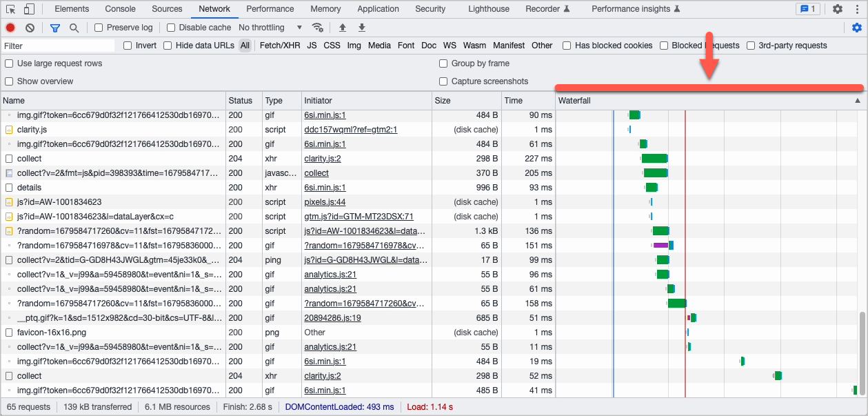This screenshot has height=416, width=868.
Task: Sort requests by Initiator column
Action: coord(365,101)
